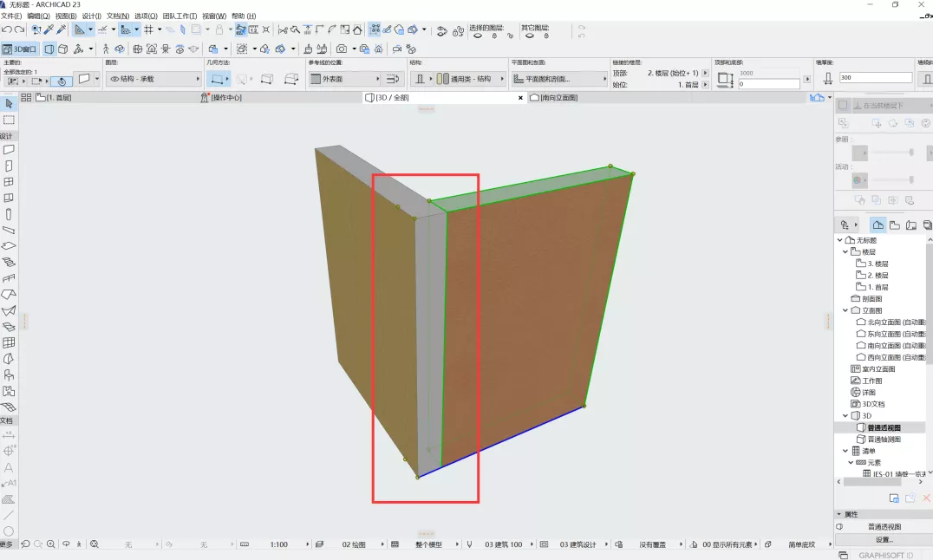
Task: Click the 设置... button in properties panel
Action: tap(884, 540)
